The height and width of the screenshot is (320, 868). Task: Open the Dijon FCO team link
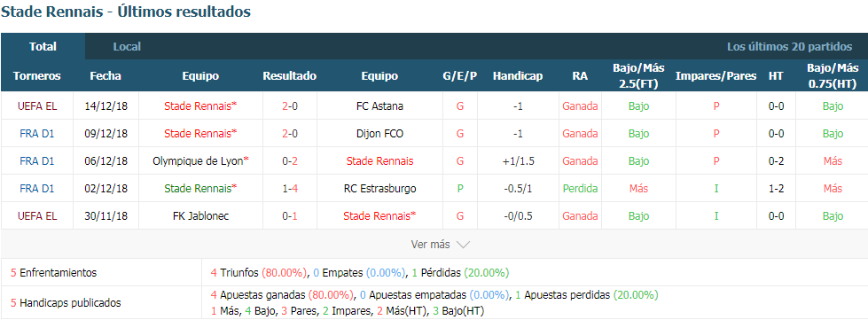coord(379,134)
